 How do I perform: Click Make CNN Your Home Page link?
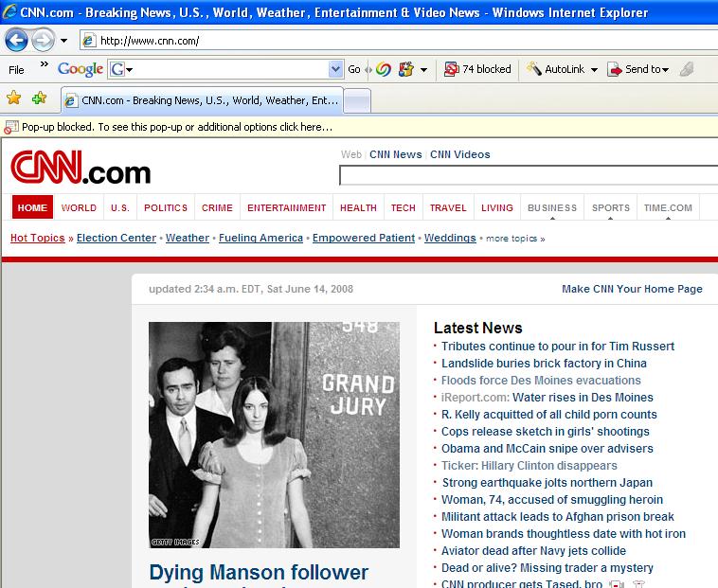[x=632, y=289]
